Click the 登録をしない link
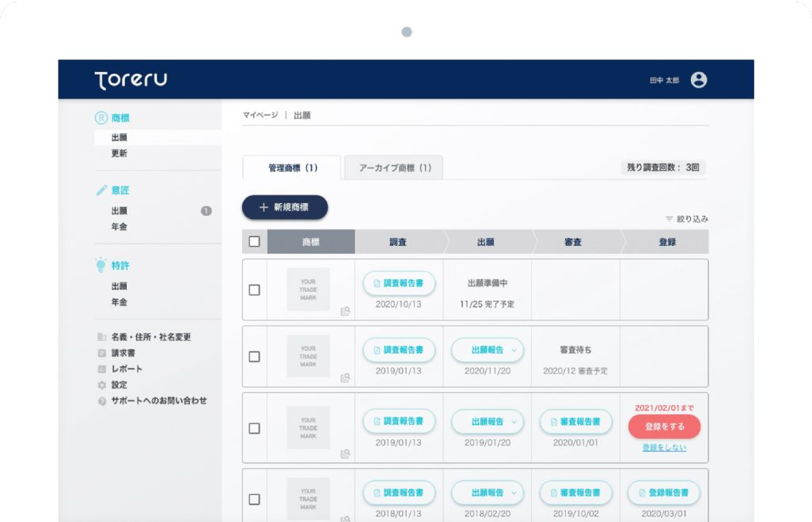812x522 pixels. tap(665, 448)
